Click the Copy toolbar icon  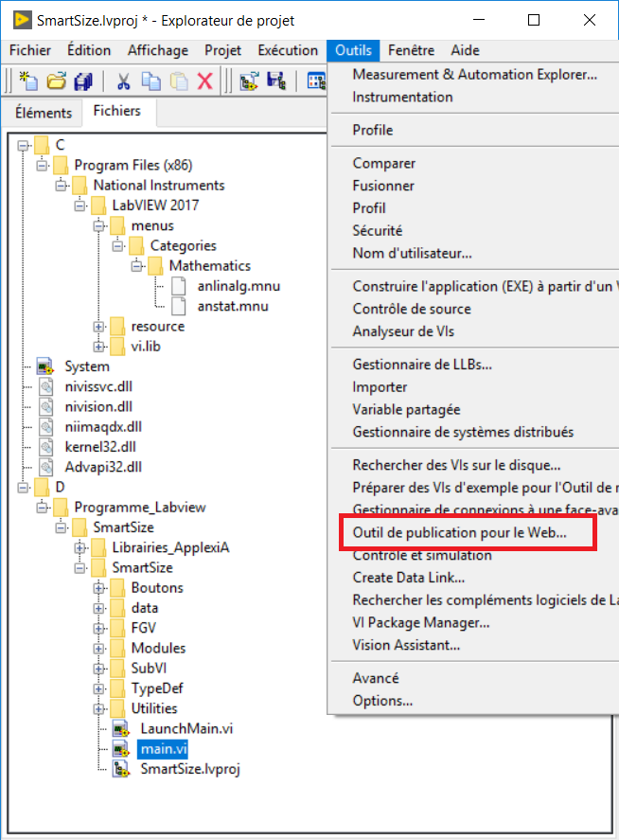click(x=151, y=81)
